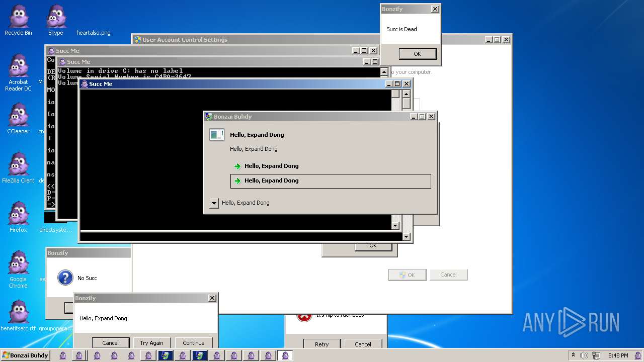Viewport: 644px width, 362px height.
Task: Select the CCleaner desktop icon
Action: click(18, 119)
